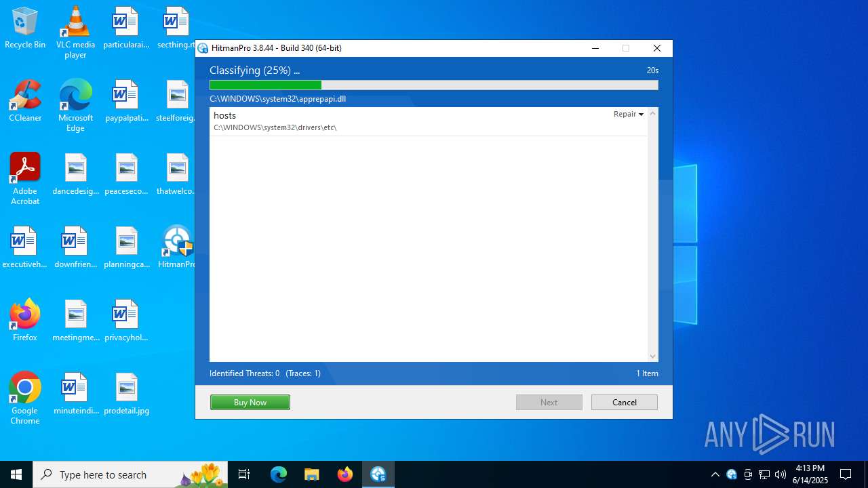This screenshot has height=488, width=868.
Task: Close the HitmanPro window
Action: pos(656,48)
